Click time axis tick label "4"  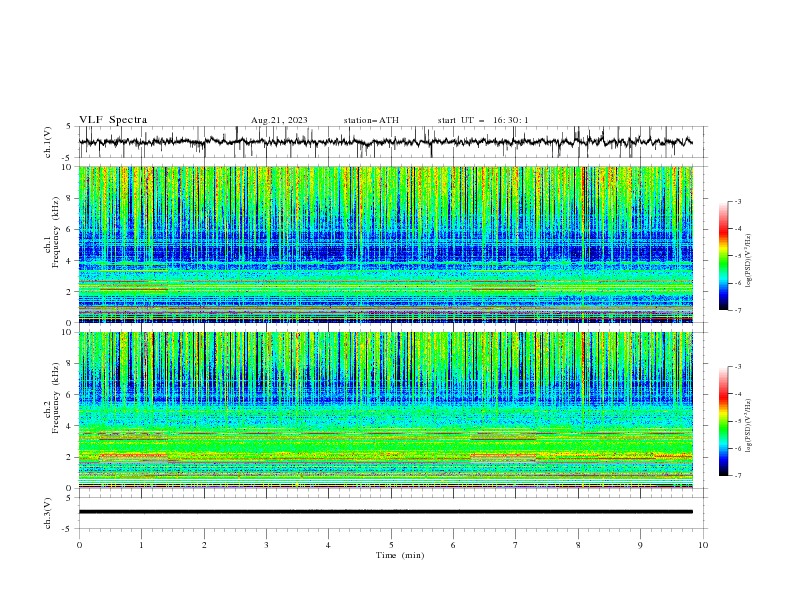tap(329, 545)
